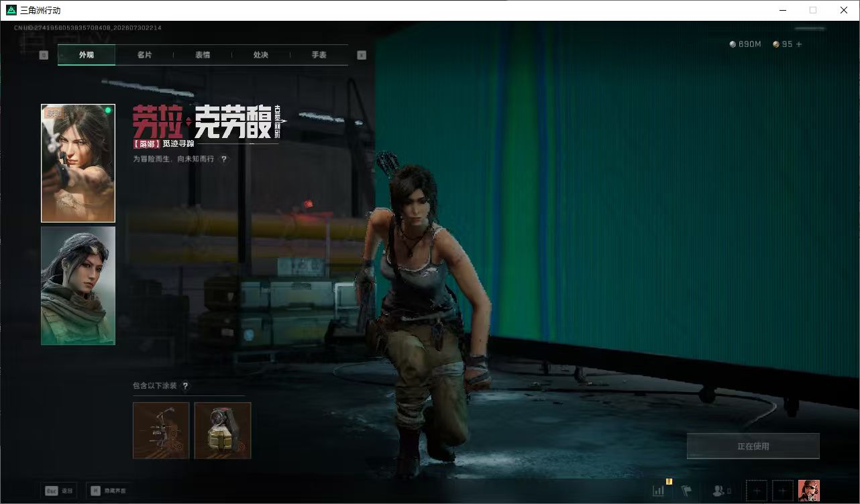Click the 三角洲行动 app icon in title bar
The width and height of the screenshot is (860, 504).
pyautogui.click(x=11, y=10)
